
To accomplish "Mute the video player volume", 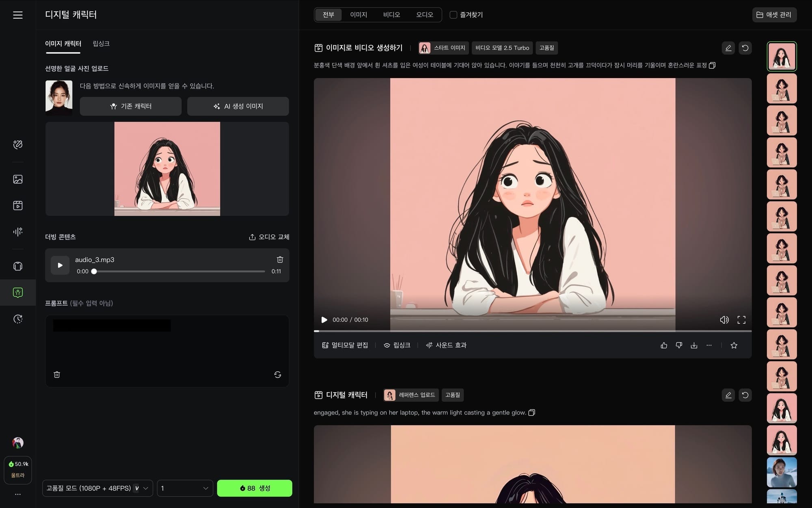I will coord(724,320).
